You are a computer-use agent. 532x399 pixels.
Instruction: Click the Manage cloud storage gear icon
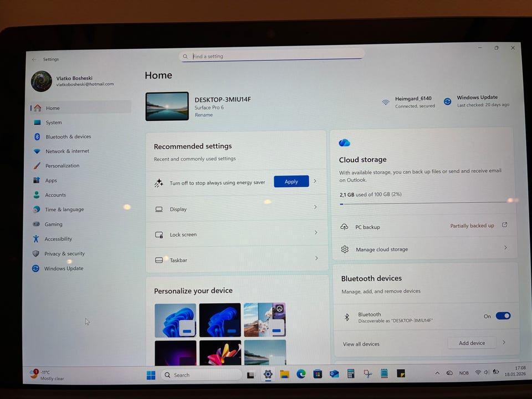point(345,249)
